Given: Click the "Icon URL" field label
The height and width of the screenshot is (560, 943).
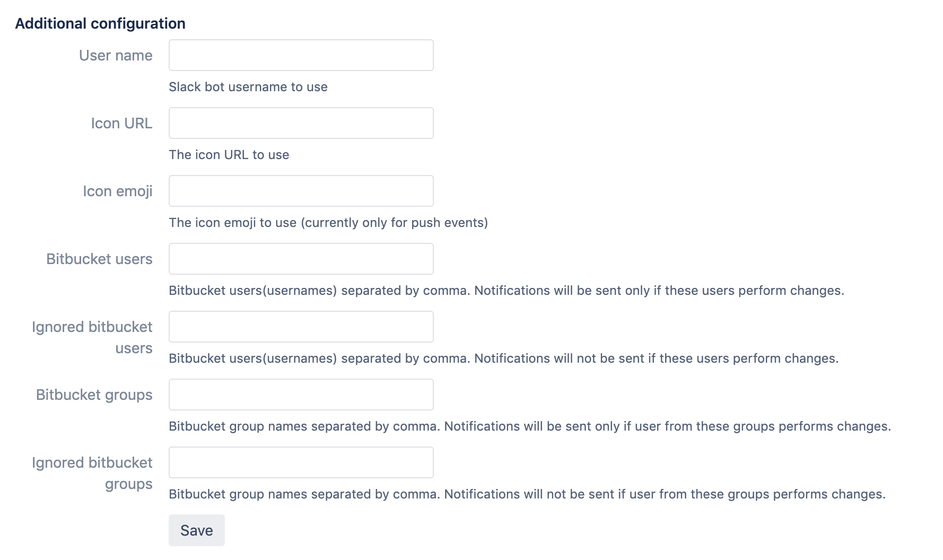Looking at the screenshot, I should [x=121, y=123].
